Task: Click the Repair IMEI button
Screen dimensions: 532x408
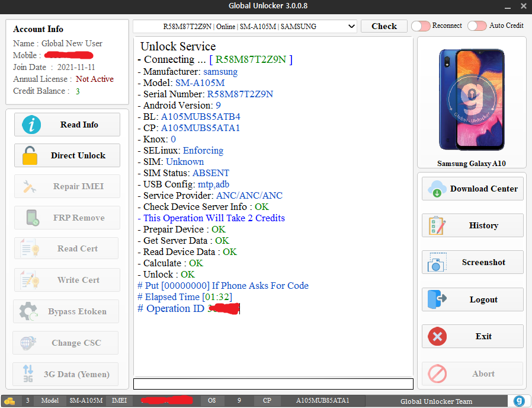Action: point(67,186)
